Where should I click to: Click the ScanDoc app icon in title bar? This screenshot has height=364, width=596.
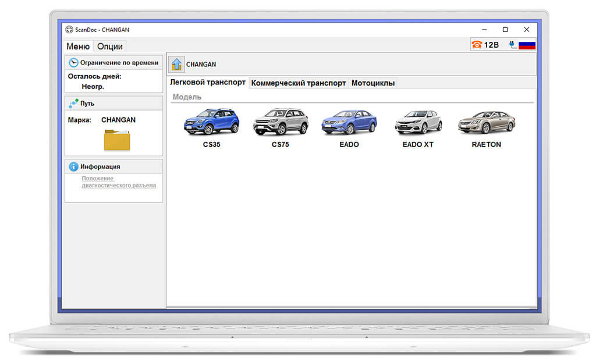tap(69, 30)
